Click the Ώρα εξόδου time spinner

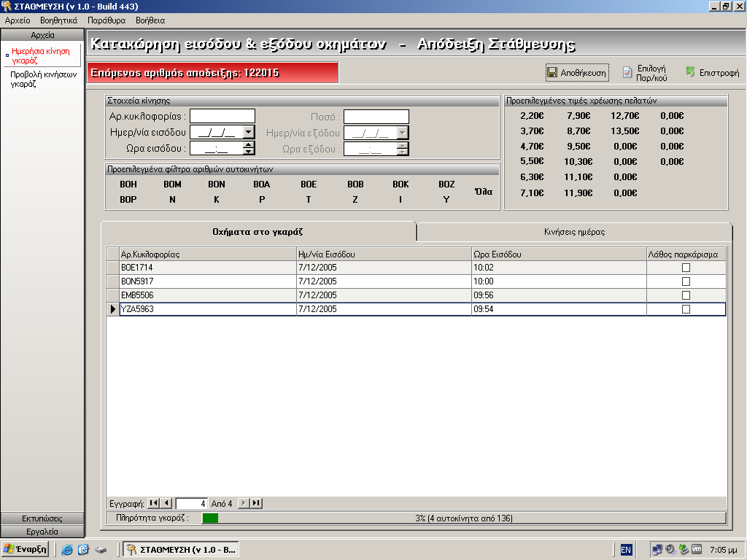click(x=403, y=149)
